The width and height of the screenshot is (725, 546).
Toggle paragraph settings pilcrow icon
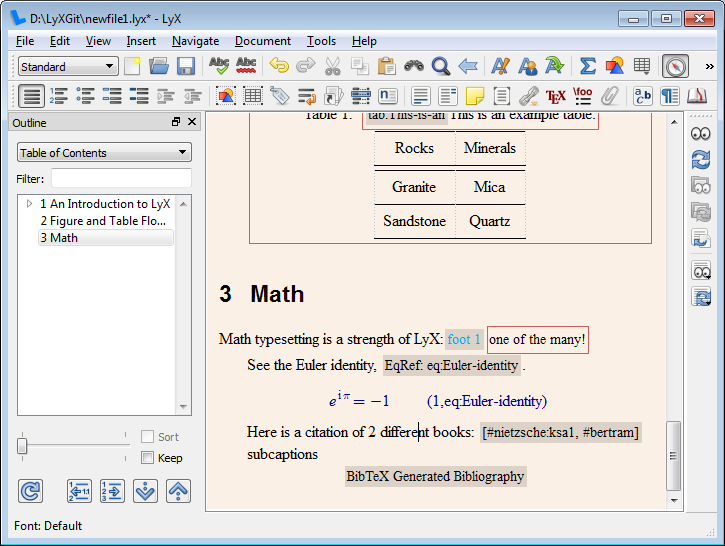(x=670, y=96)
